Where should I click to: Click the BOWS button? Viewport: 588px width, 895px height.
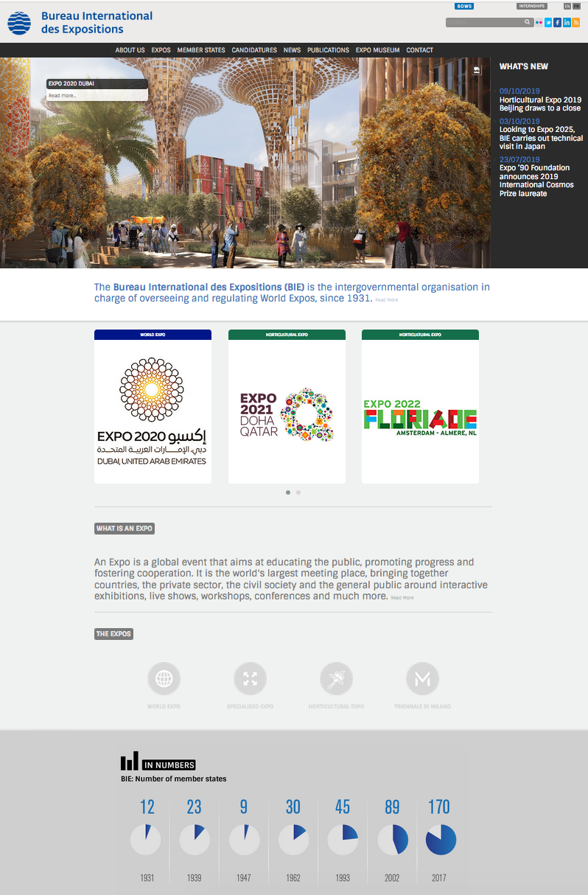pyautogui.click(x=464, y=6)
